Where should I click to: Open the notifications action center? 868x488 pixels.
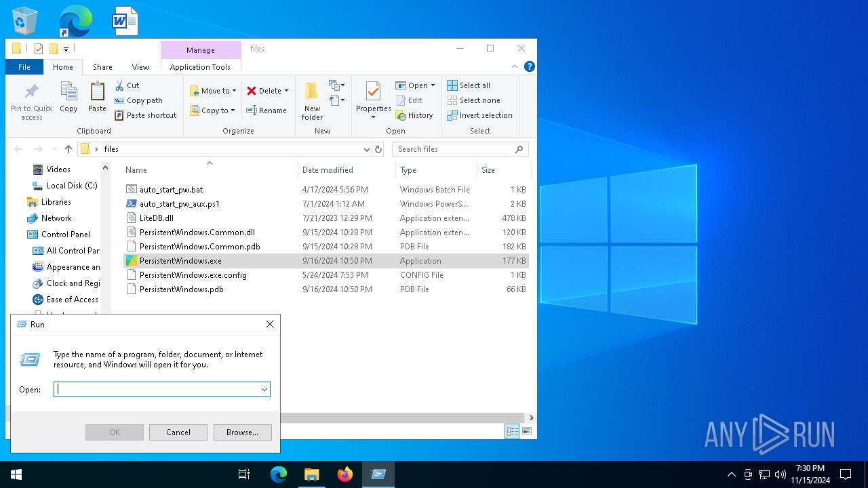coord(846,474)
